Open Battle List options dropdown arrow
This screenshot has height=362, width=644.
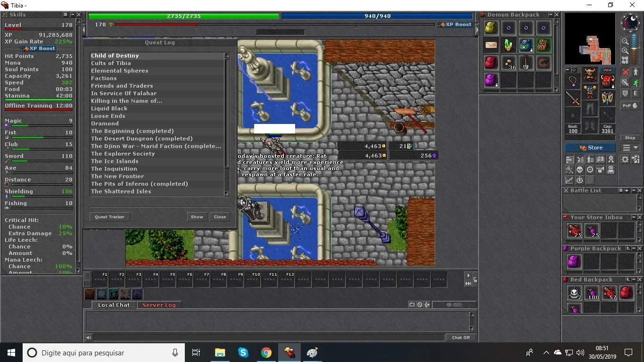click(627, 190)
